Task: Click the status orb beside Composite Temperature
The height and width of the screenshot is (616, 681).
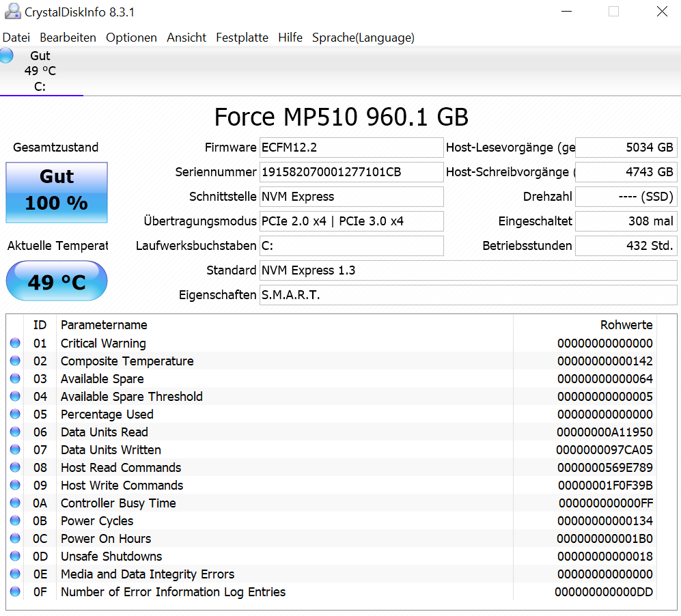Action: (15, 361)
